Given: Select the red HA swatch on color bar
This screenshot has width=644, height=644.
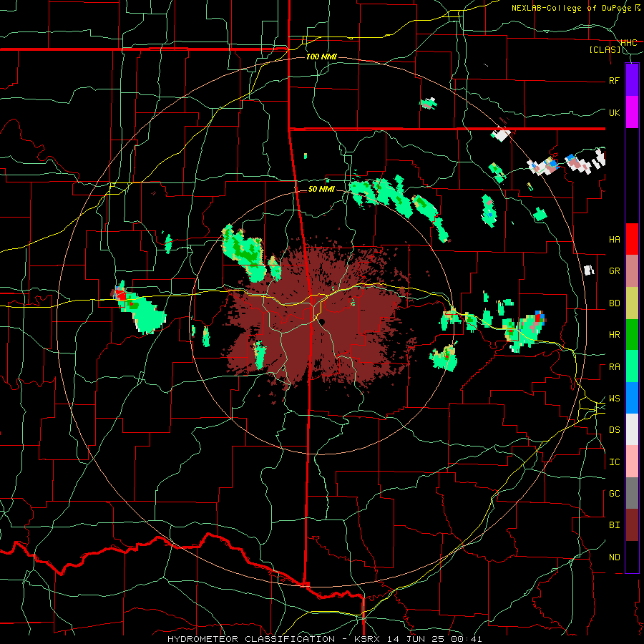Looking at the screenshot, I should (632, 239).
